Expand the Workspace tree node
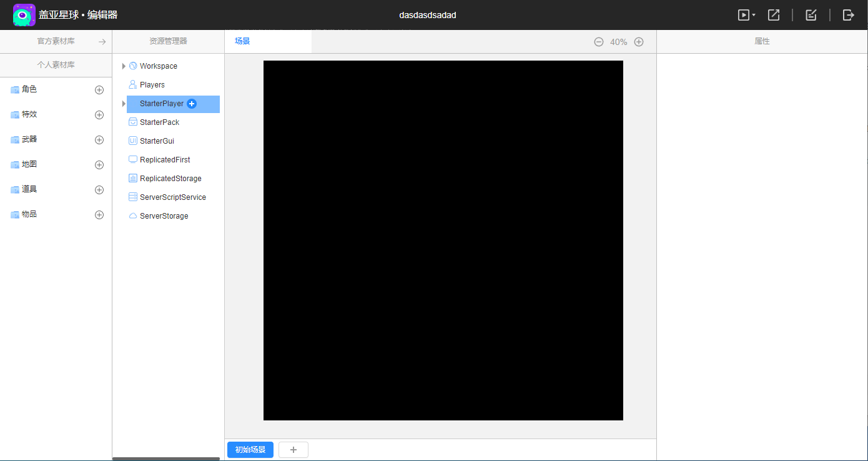This screenshot has width=868, height=461. point(124,66)
